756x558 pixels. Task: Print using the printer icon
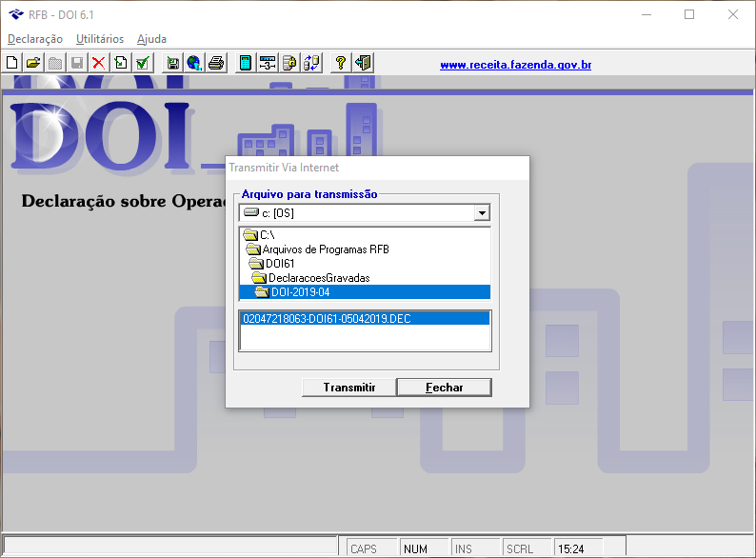[216, 63]
